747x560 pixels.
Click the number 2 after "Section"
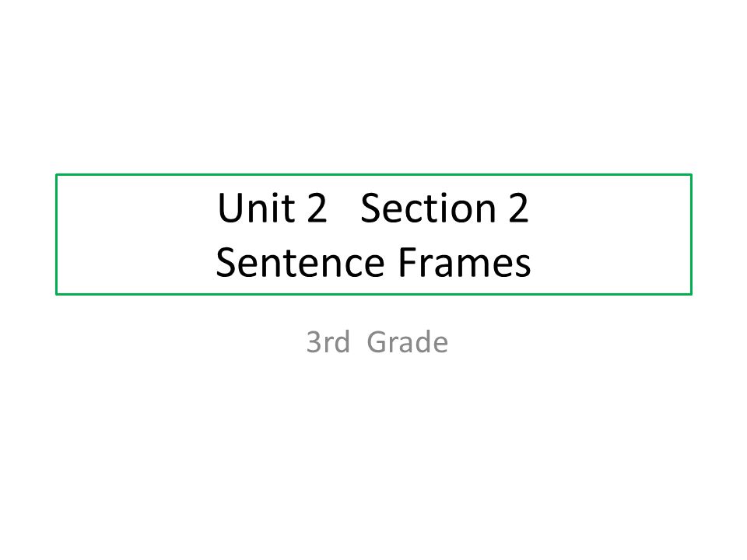tap(518, 208)
